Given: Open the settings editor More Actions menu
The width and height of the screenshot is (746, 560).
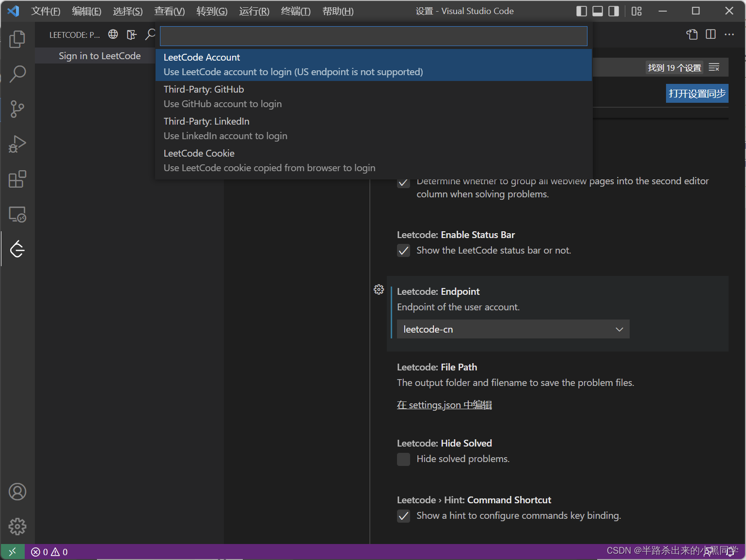Looking at the screenshot, I should coord(730,34).
